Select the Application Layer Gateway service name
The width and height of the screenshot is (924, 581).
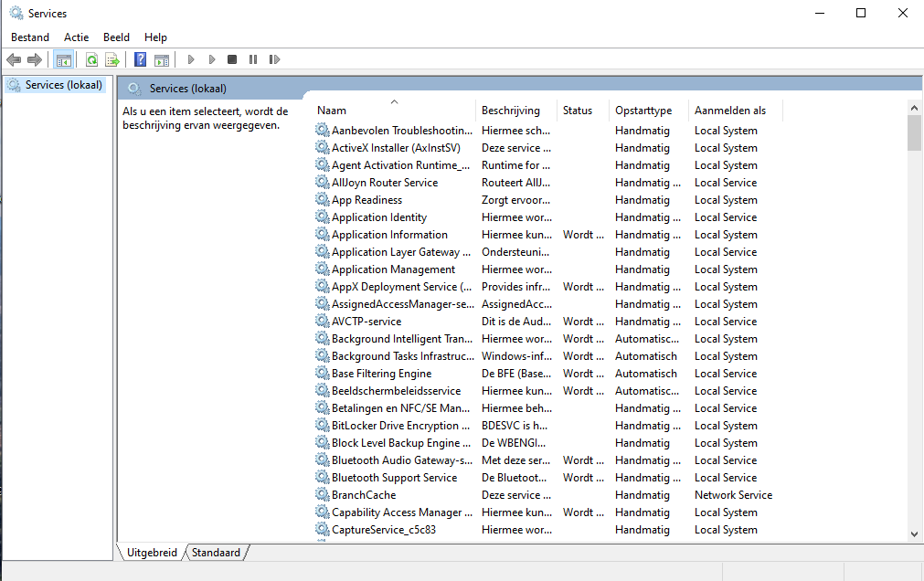click(x=401, y=252)
